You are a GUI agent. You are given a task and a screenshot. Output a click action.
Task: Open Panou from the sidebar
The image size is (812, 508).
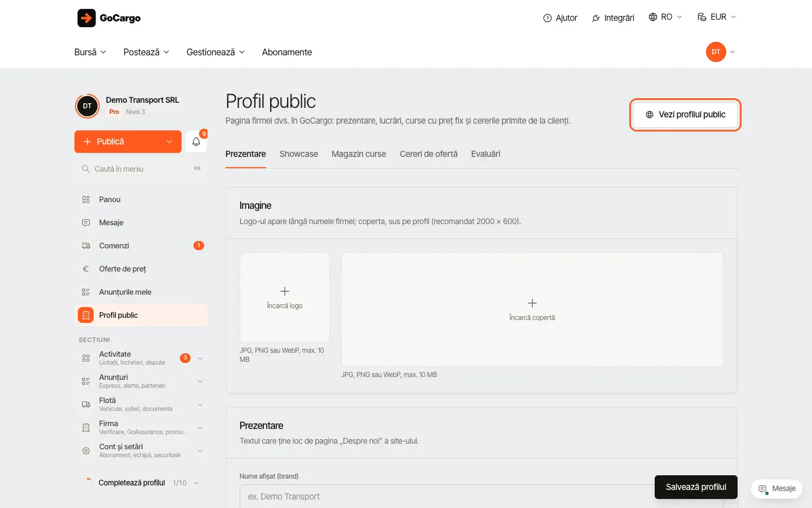141,199
